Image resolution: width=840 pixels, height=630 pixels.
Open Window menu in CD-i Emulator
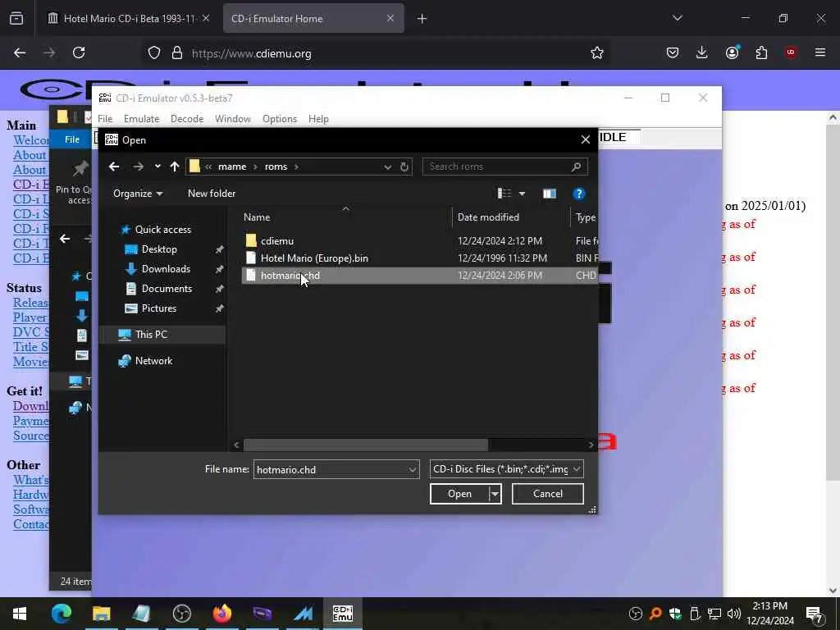[232, 119]
